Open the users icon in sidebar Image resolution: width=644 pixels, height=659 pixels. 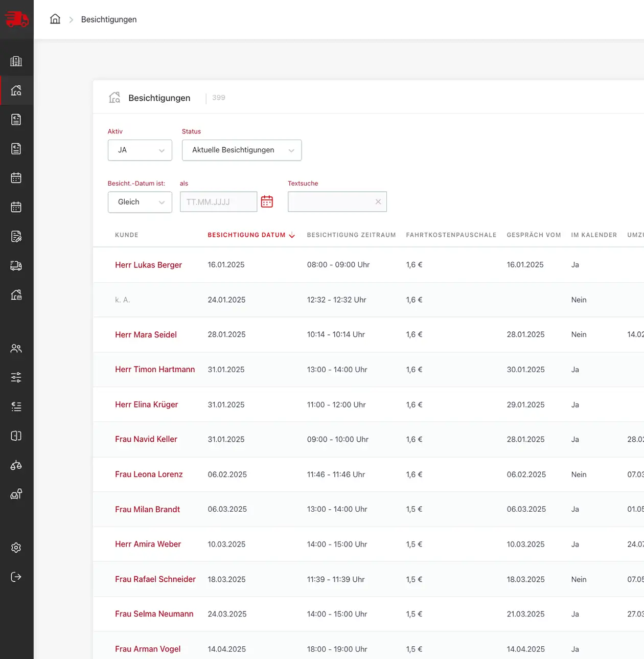[x=16, y=349]
